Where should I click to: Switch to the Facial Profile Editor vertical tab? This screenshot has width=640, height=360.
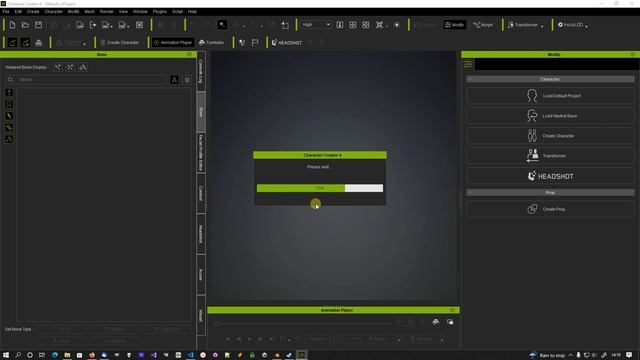[x=201, y=153]
